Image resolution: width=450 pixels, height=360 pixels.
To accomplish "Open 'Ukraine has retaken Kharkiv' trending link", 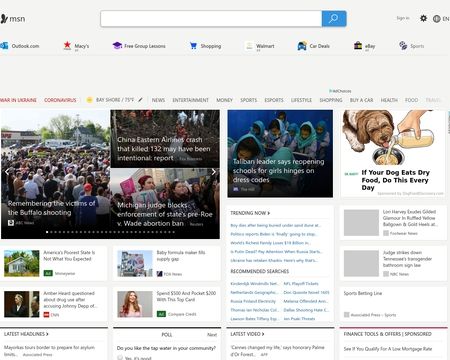I will click(x=274, y=260).
